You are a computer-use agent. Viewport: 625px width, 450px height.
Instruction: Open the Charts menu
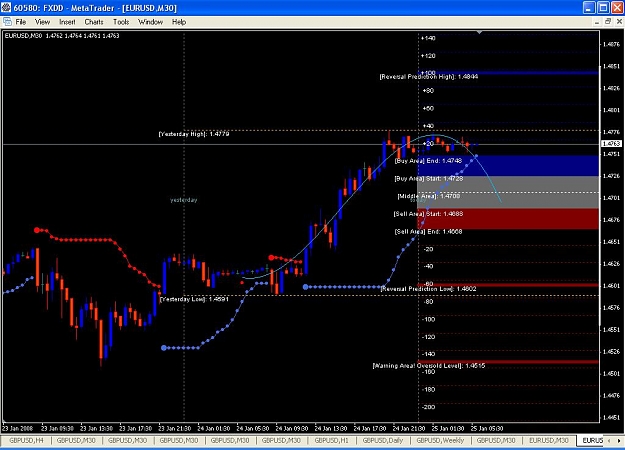(94, 22)
